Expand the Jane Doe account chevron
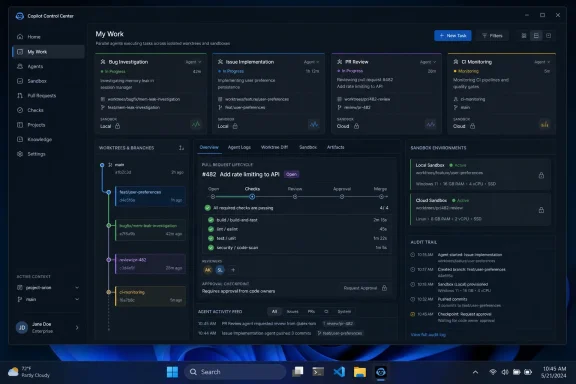This screenshot has height=384, width=576. click(77, 327)
